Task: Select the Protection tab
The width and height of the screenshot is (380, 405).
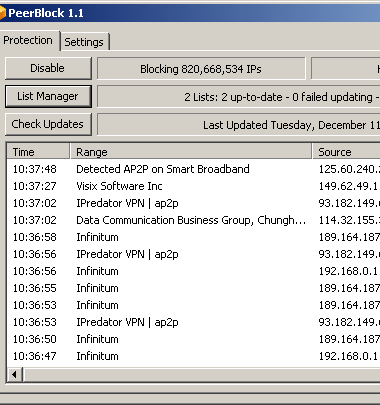Action: 29,40
